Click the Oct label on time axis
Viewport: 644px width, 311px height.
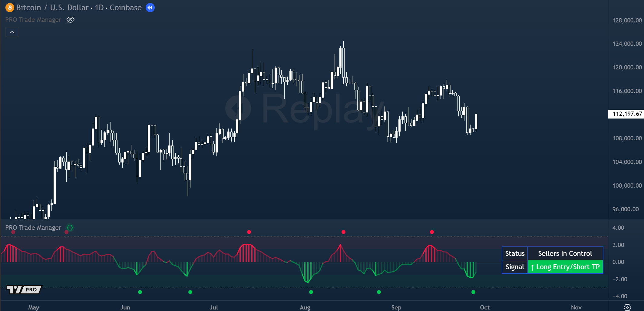point(485,307)
